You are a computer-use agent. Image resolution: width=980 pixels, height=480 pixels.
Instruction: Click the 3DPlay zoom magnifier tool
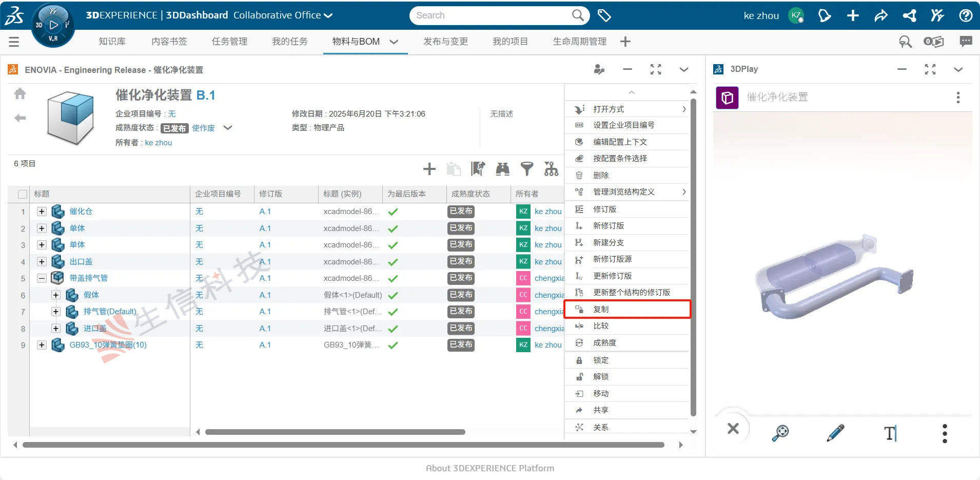click(x=780, y=433)
